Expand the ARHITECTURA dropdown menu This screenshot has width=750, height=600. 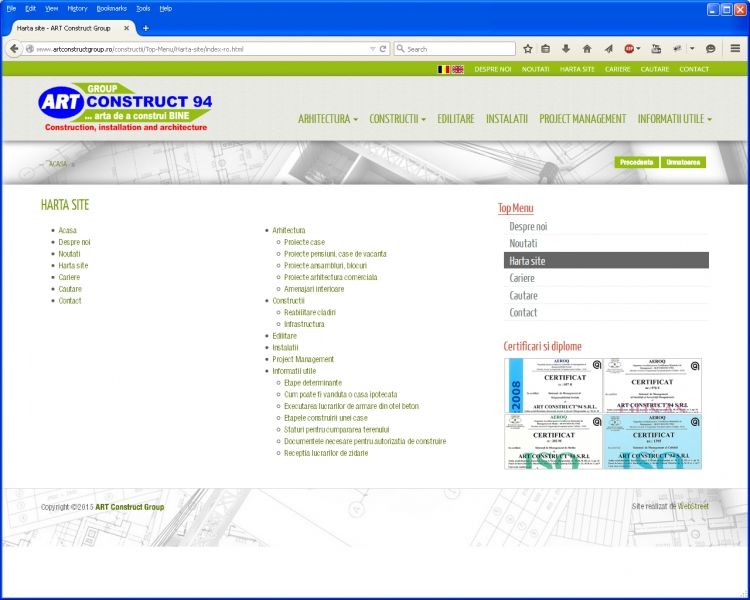(327, 119)
